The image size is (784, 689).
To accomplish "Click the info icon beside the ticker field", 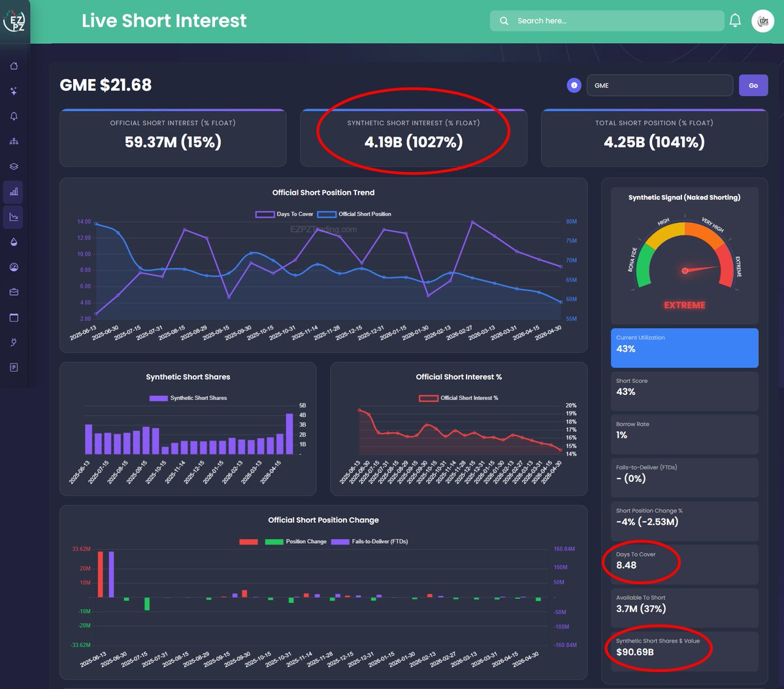I will 574,86.
